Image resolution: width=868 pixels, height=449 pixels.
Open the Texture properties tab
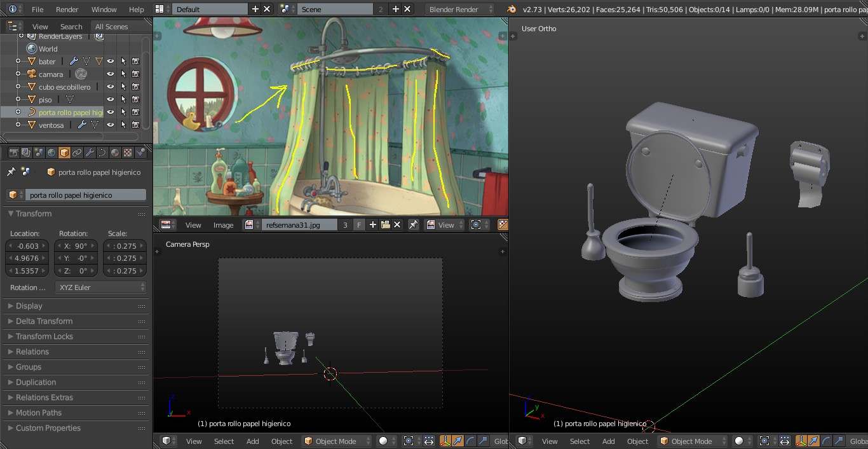(128, 153)
